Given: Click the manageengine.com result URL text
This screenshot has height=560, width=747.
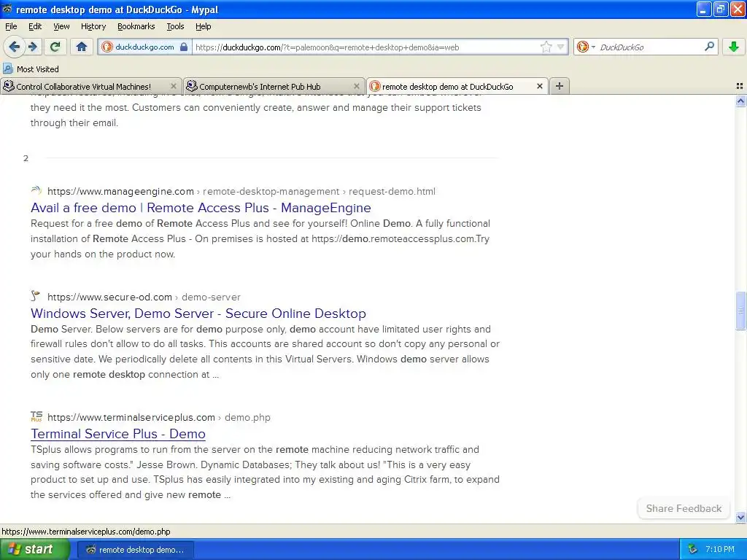Looking at the screenshot, I should [x=241, y=192].
